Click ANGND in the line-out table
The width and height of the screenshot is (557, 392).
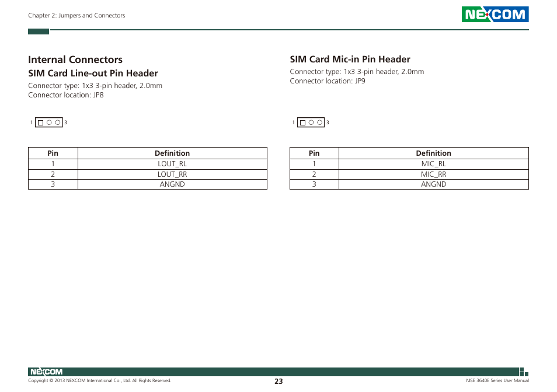(172, 184)
